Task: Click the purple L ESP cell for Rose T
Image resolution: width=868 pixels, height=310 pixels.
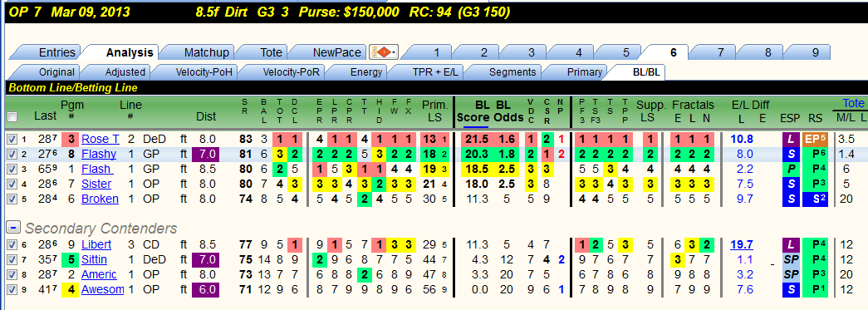Action: pos(791,139)
